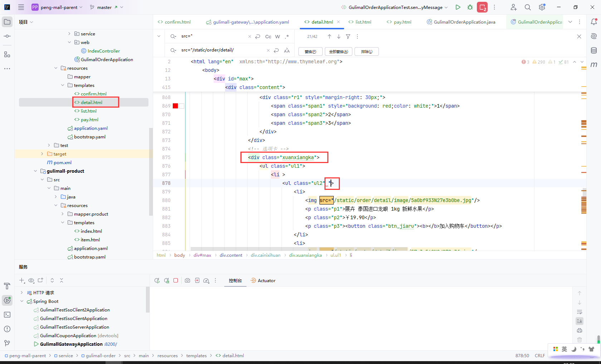Expand the target folder
The height and width of the screenshot is (364, 601).
coord(42,154)
